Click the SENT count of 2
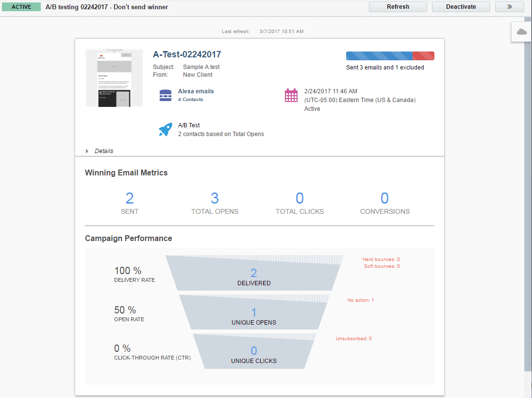This screenshot has height=398, width=532. tap(130, 198)
